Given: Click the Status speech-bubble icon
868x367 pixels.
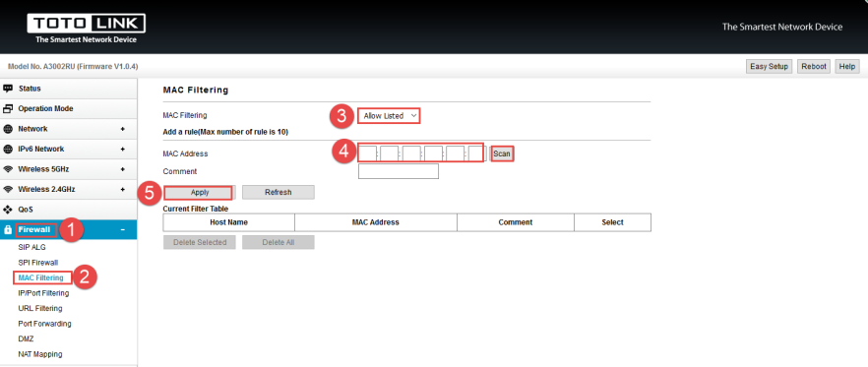Looking at the screenshot, I should click(8, 89).
